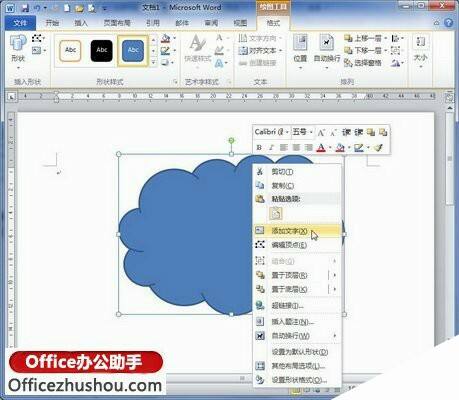
Task: Click 下移一层 send backward in ribbon
Action: (363, 51)
